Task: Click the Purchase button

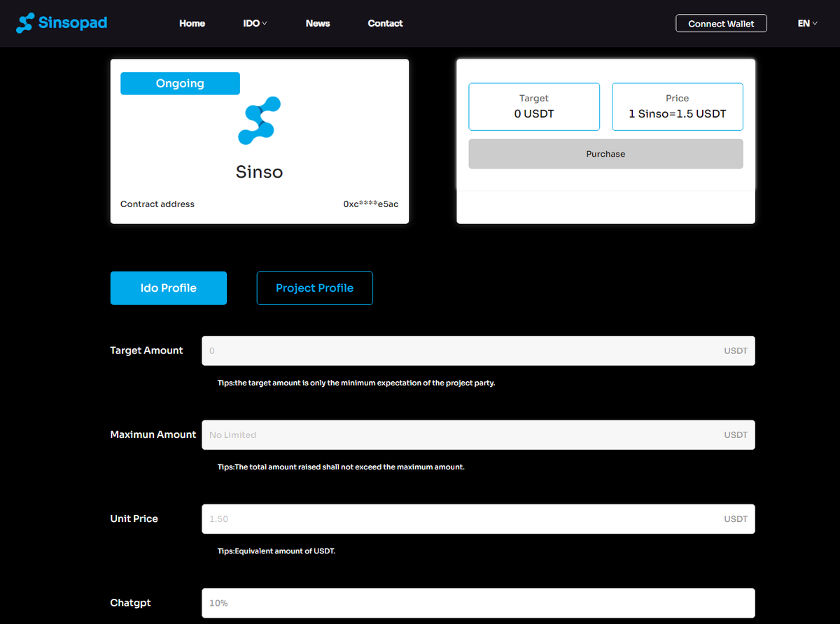Action: pyautogui.click(x=605, y=154)
